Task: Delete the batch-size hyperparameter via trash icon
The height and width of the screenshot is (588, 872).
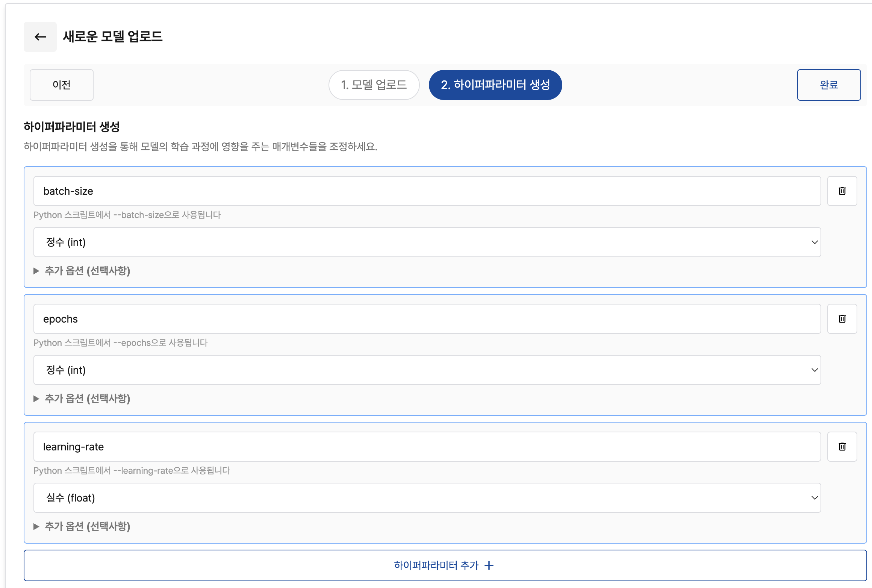Action: point(842,191)
